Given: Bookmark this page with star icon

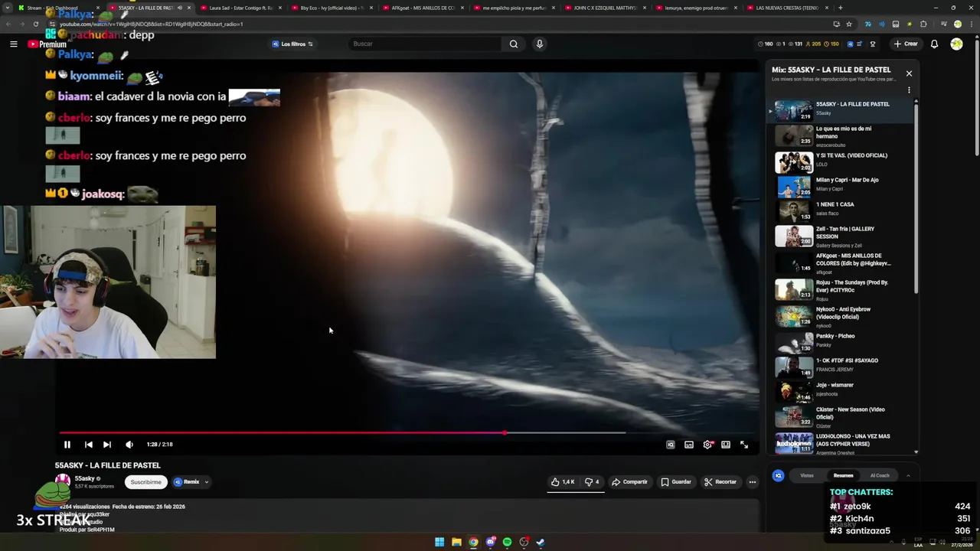Looking at the screenshot, I should click(849, 24).
